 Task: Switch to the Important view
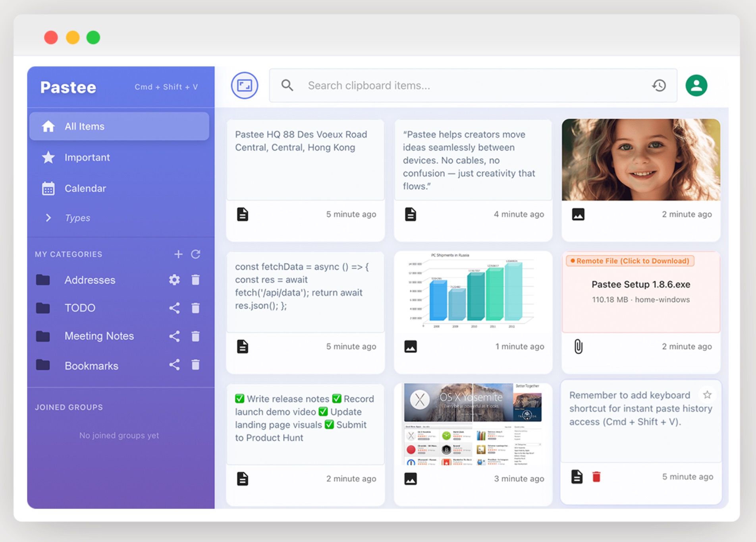click(87, 157)
